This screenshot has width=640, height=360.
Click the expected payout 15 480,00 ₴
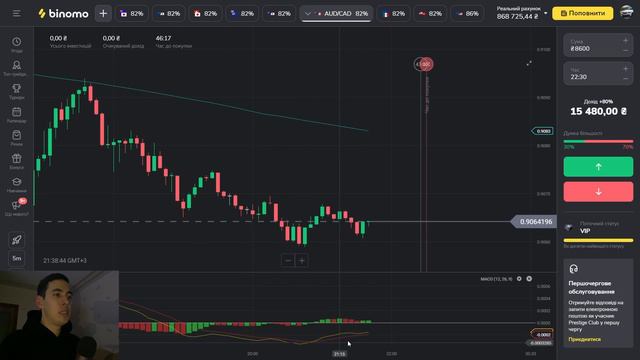[x=598, y=111]
